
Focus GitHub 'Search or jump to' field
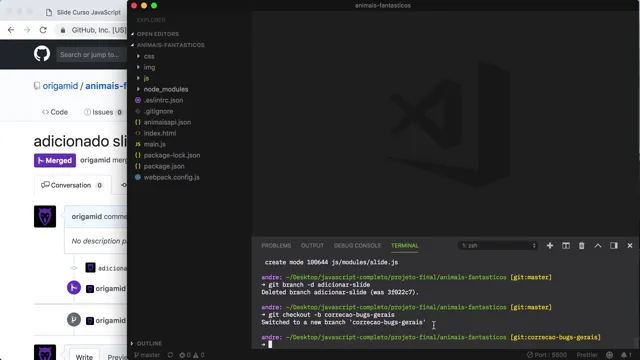(91, 54)
